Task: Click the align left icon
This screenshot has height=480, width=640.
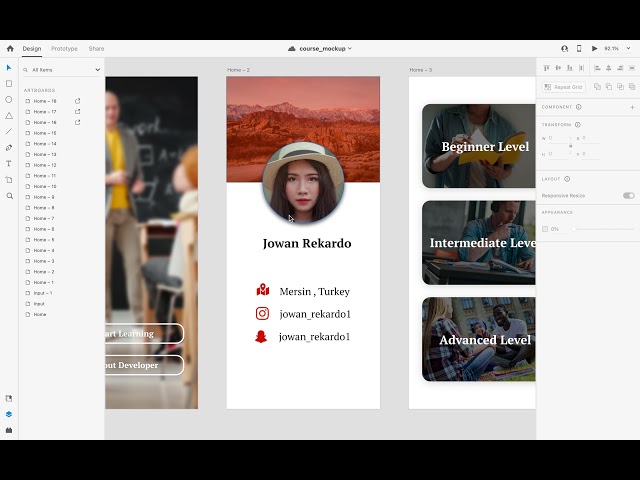Action: [597, 68]
